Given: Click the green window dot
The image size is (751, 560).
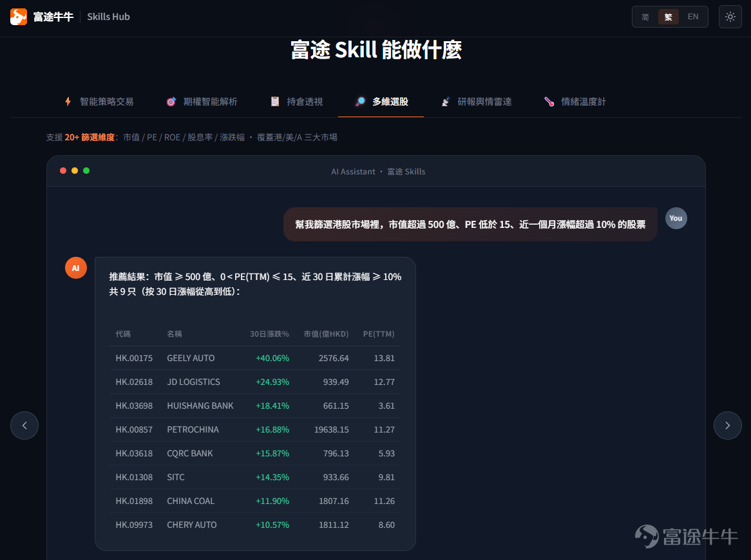Looking at the screenshot, I should (x=86, y=171).
